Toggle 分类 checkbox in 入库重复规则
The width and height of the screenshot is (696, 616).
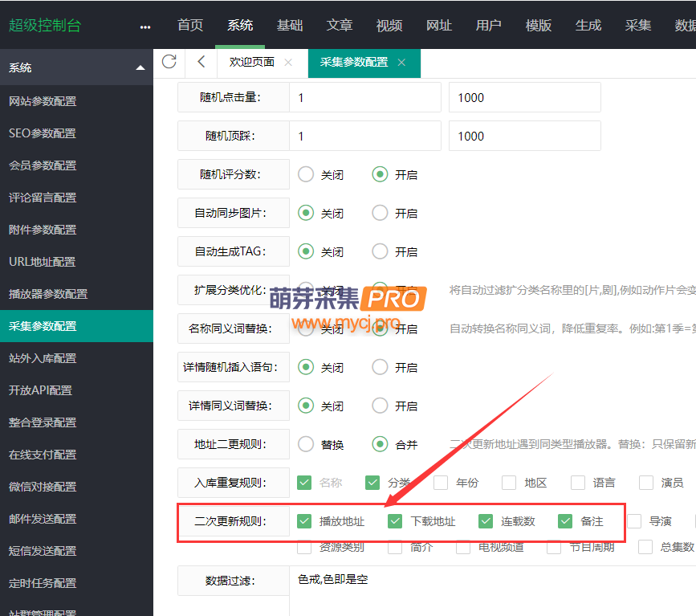tap(372, 483)
